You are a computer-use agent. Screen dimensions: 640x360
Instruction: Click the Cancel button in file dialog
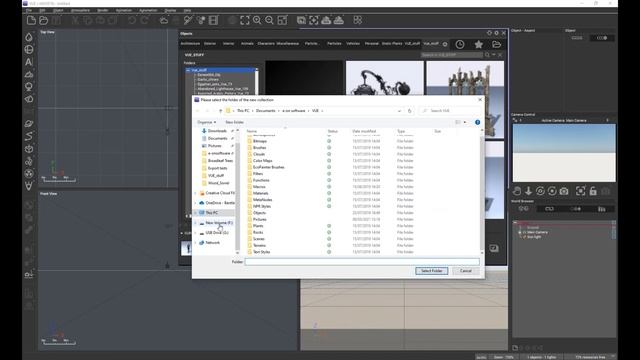(x=466, y=271)
